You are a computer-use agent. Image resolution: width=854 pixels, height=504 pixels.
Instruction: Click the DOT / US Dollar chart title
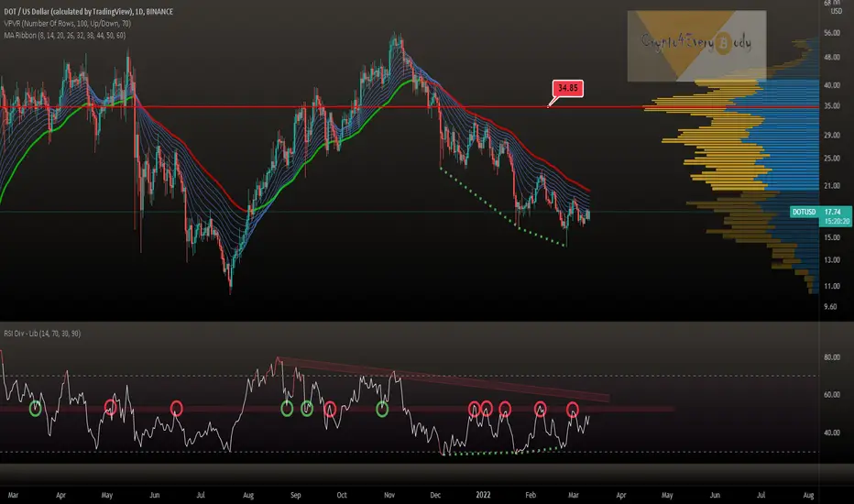[x=88, y=11]
